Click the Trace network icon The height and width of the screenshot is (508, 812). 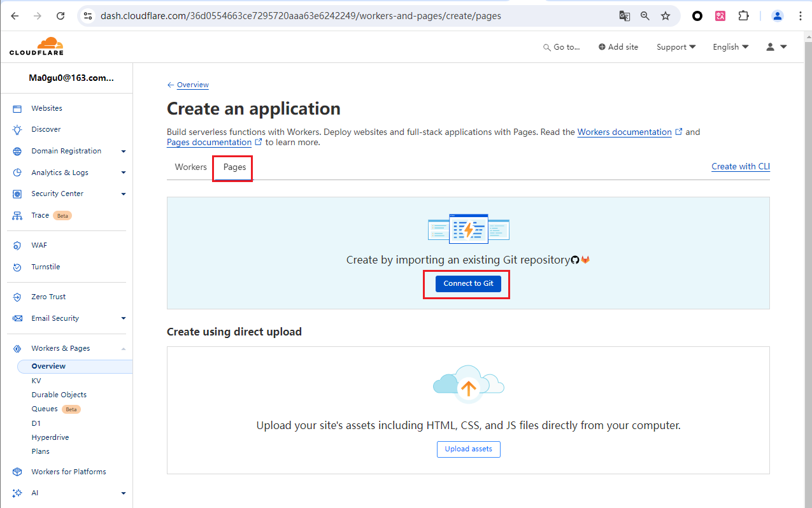point(17,216)
